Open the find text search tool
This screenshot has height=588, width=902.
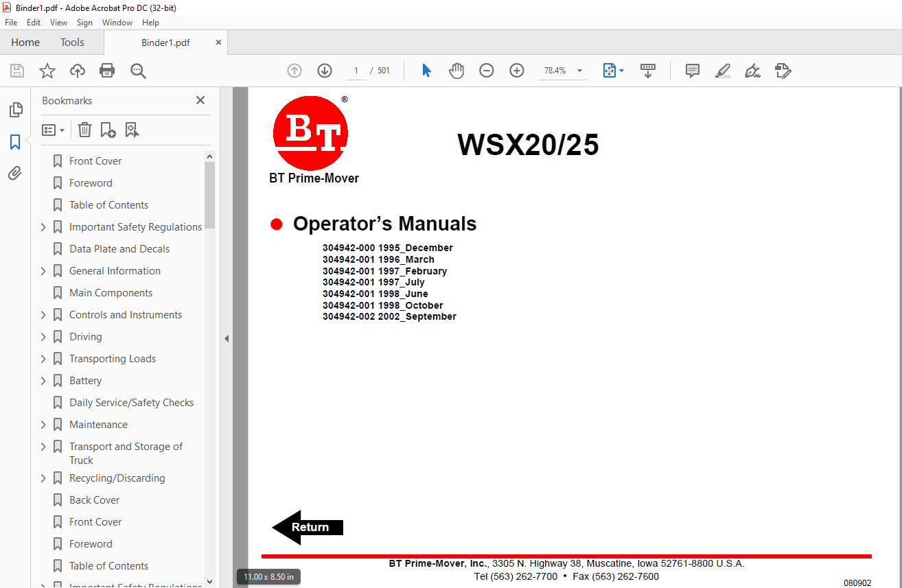click(138, 71)
